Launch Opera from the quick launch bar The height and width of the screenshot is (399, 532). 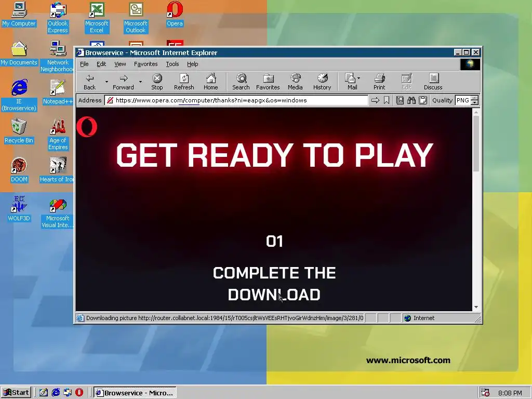[x=79, y=393]
